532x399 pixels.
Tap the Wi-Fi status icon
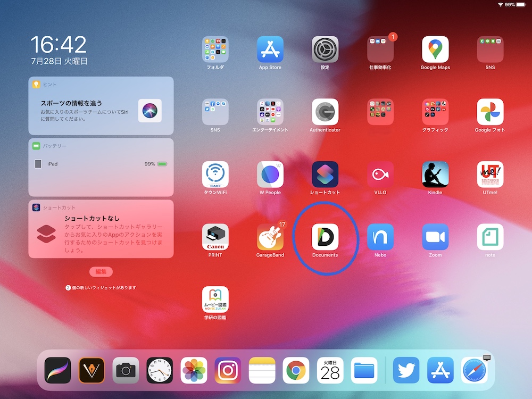click(x=501, y=5)
